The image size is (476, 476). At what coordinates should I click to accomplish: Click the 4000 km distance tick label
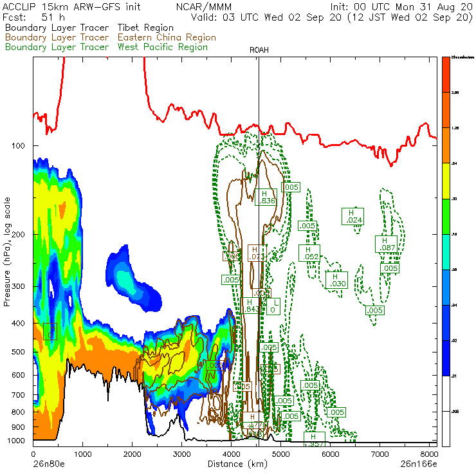[232, 454]
